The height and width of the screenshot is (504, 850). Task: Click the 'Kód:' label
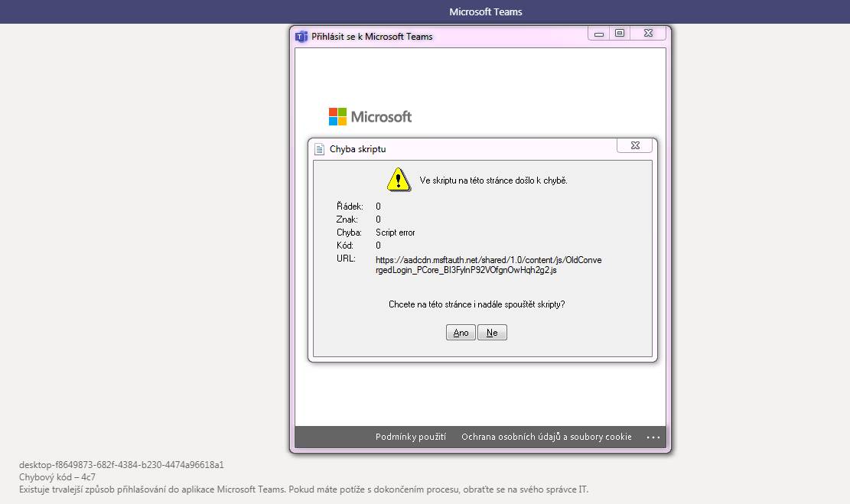[x=345, y=245]
